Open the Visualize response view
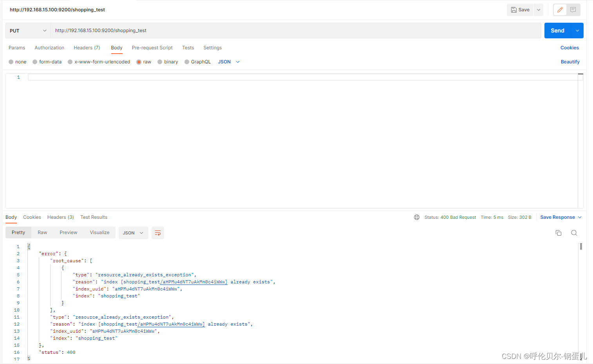Image resolution: width=593 pixels, height=364 pixels. tap(100, 232)
